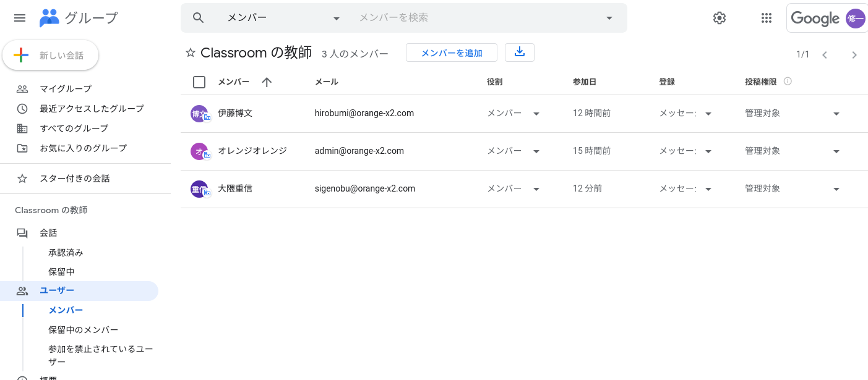The image size is (868, 380).
Task: Select member 大隈重信 via avatar
Action: (199, 189)
